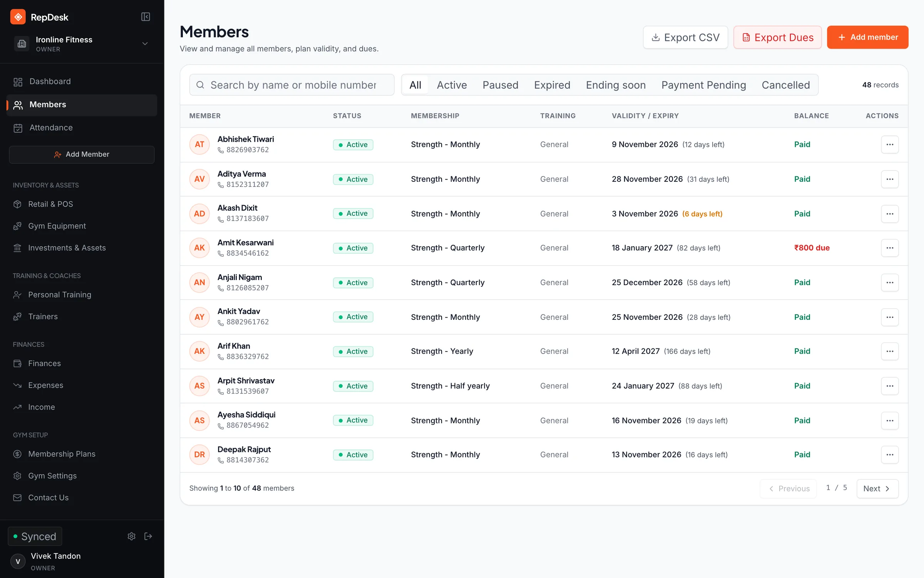924x578 pixels.
Task: Open actions menu for Abhishek Tiwari
Action: 890,145
